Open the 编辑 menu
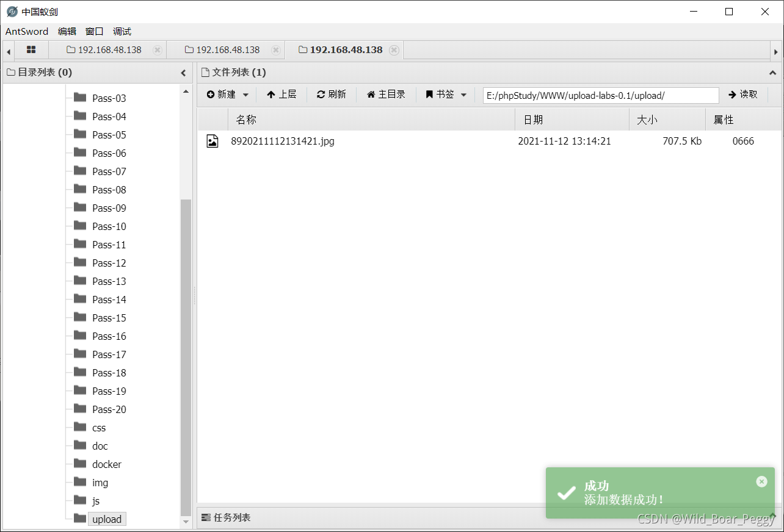 67,31
